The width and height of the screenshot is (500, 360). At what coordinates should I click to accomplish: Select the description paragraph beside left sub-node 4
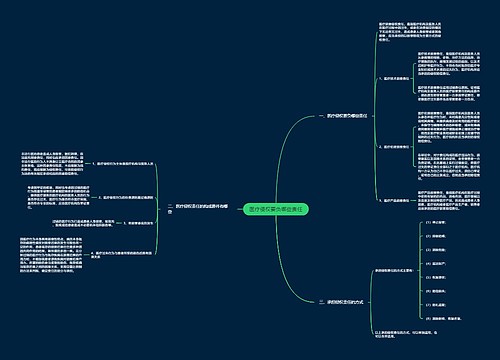click(51, 255)
